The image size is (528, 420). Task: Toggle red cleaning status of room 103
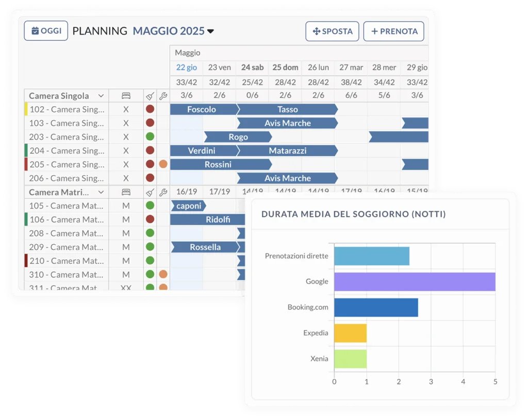[150, 123]
